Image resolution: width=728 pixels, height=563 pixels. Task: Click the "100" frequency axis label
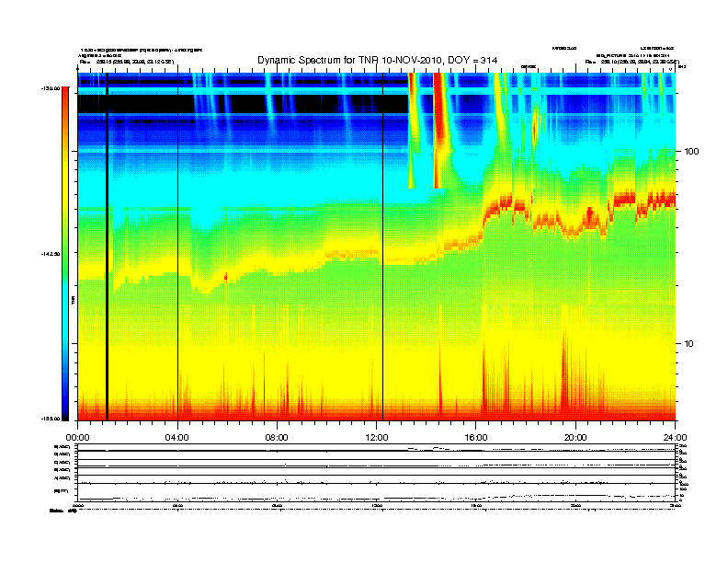tap(691, 152)
